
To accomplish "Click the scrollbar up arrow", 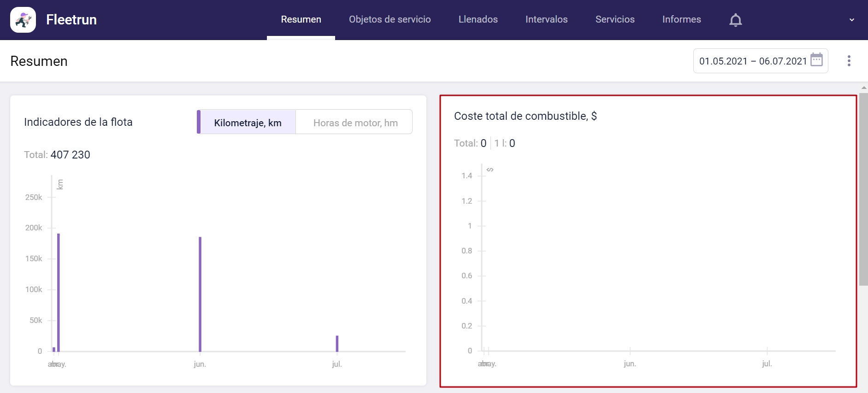I will coord(863,88).
